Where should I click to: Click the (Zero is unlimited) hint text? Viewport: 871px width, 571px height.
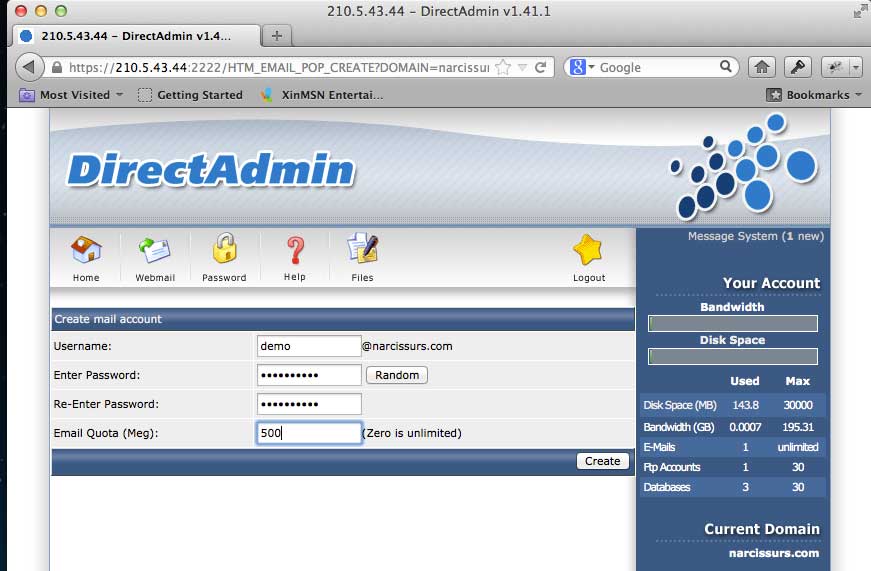tap(412, 433)
